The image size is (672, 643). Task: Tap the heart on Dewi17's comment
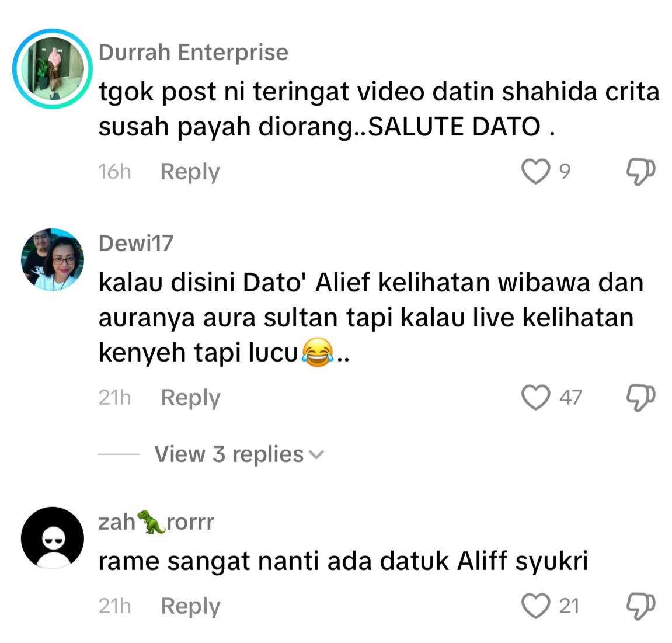pos(535,397)
